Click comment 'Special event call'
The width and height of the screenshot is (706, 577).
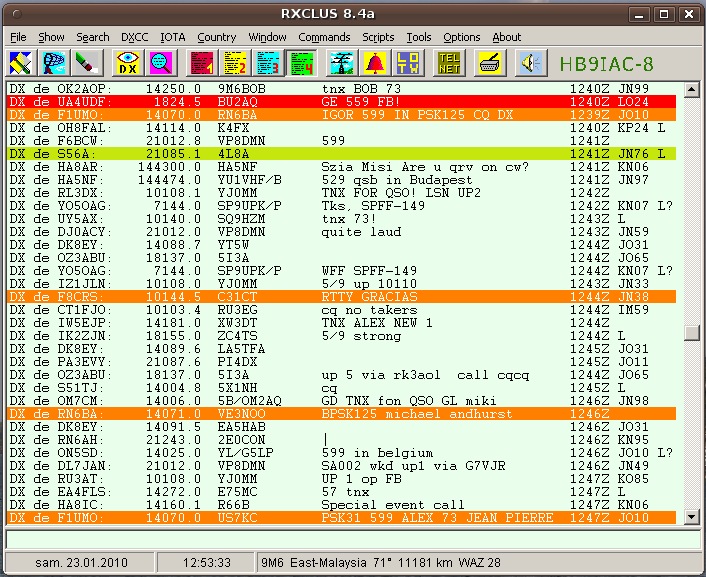coord(393,505)
